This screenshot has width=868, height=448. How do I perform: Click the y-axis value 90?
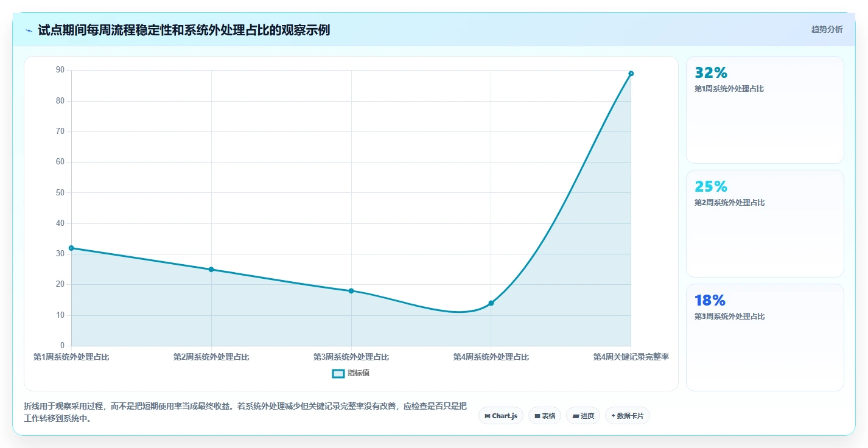(60, 70)
